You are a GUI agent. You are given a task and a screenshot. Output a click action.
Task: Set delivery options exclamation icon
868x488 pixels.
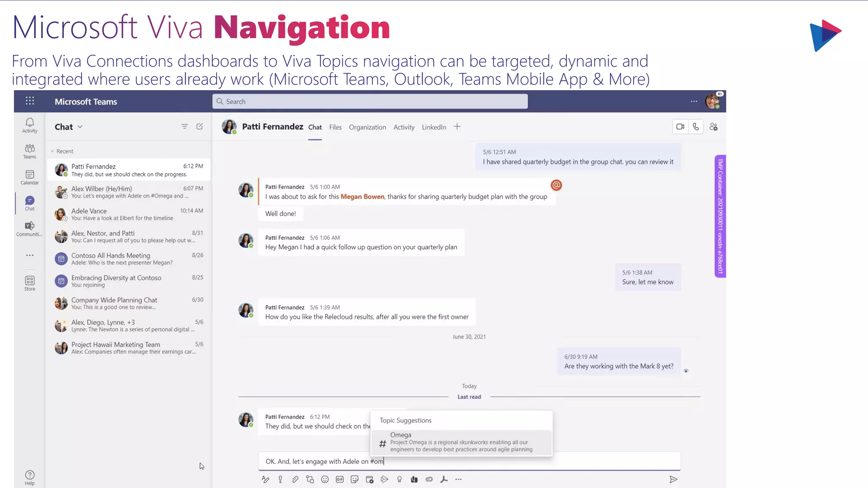(280, 479)
